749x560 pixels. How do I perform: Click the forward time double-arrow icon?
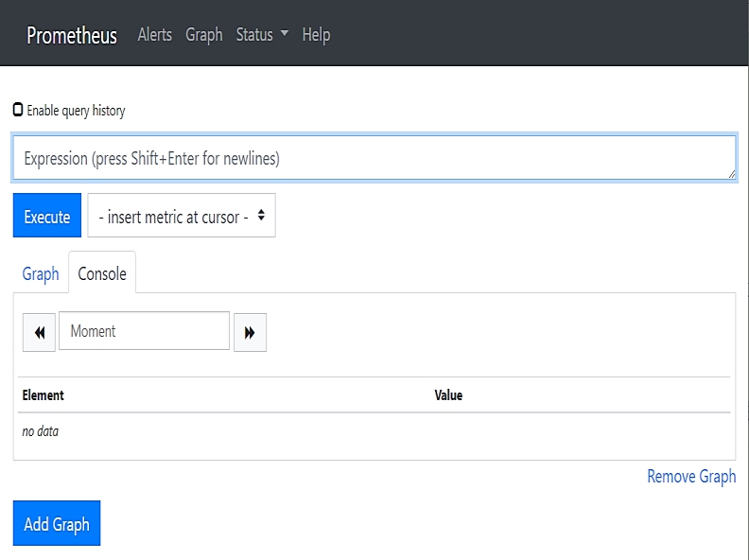(x=250, y=332)
